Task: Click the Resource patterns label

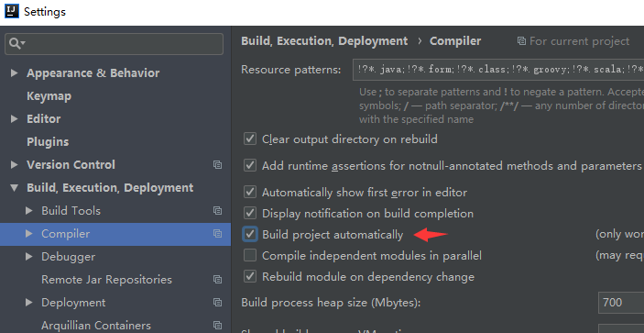Action: pos(291,70)
